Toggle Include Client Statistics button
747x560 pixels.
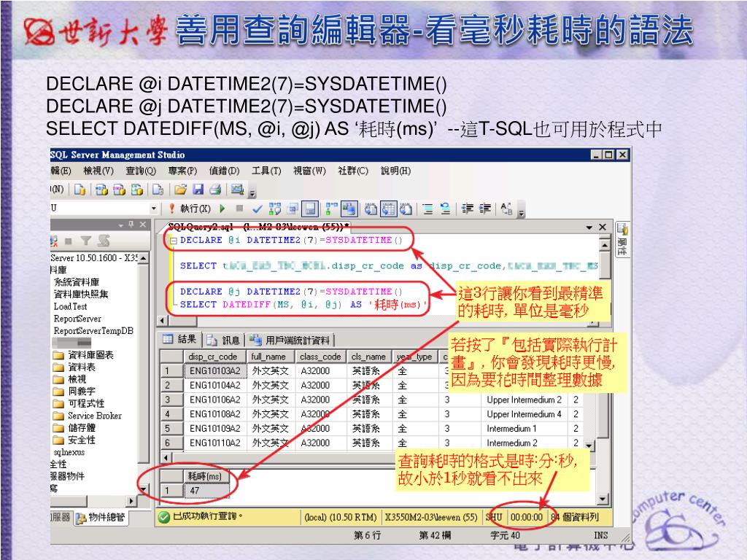tap(349, 209)
